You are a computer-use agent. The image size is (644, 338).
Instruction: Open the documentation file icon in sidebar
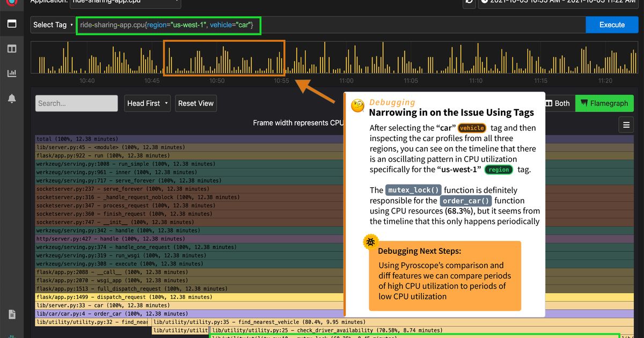11,314
